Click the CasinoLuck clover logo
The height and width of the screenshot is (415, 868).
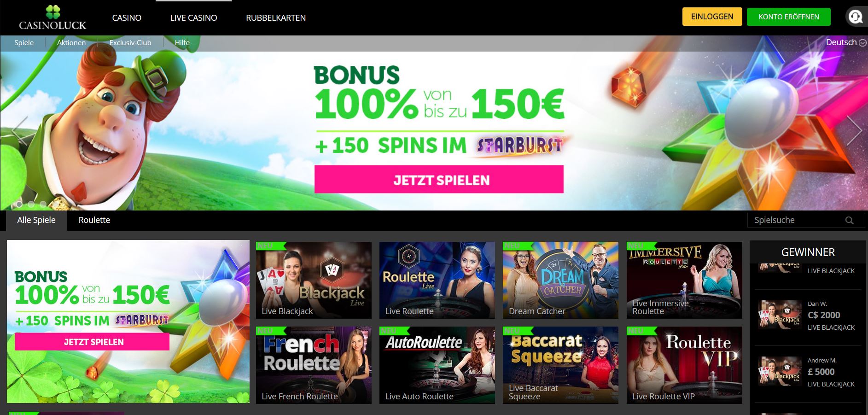[x=52, y=18]
